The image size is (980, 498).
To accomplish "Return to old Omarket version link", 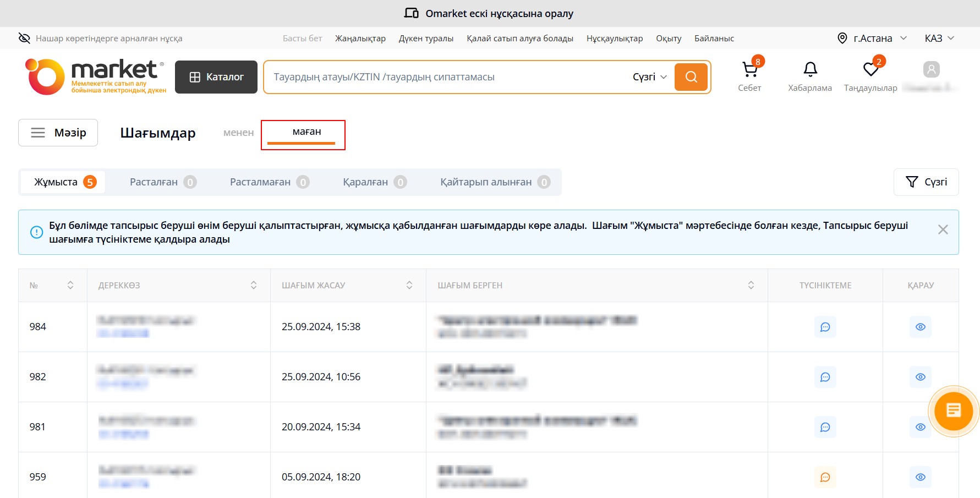I will [489, 13].
